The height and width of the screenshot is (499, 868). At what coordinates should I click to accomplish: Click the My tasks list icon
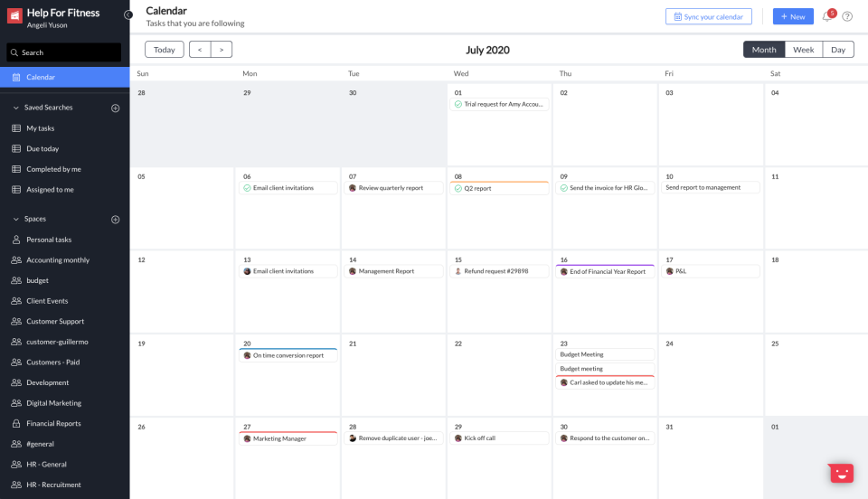[x=16, y=128]
